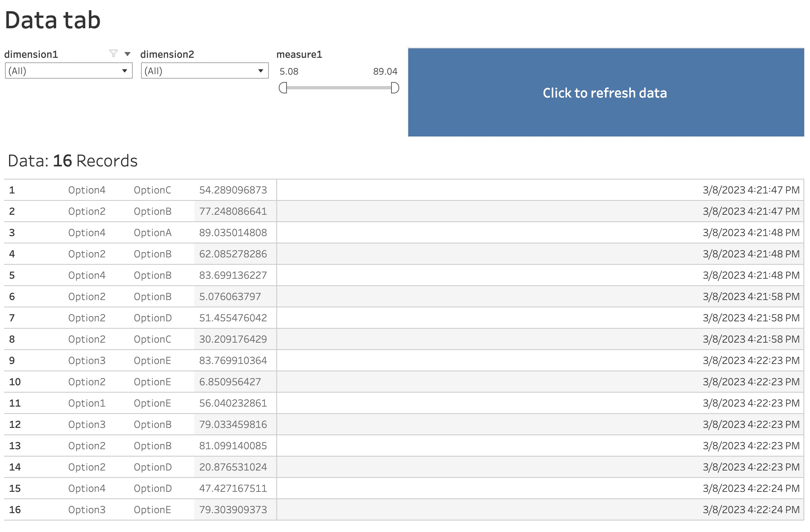Screen dimensions: 810x532
Task: Select Option4 in record 1
Action: 87,190
